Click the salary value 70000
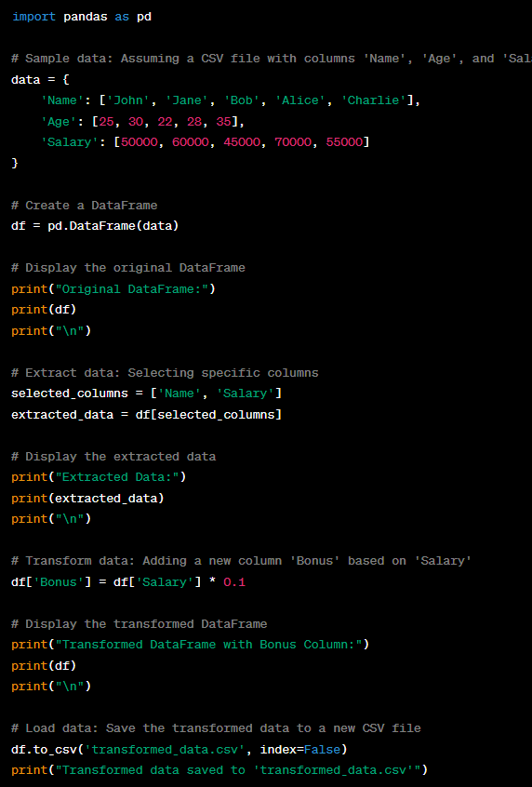 pos(293,142)
